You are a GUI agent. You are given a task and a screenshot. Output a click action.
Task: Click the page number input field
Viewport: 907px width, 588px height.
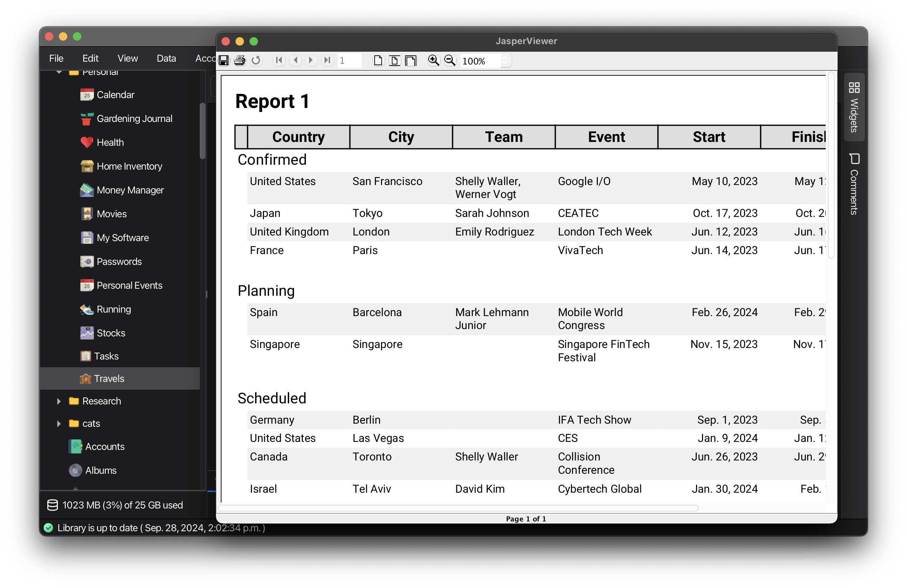(x=349, y=60)
